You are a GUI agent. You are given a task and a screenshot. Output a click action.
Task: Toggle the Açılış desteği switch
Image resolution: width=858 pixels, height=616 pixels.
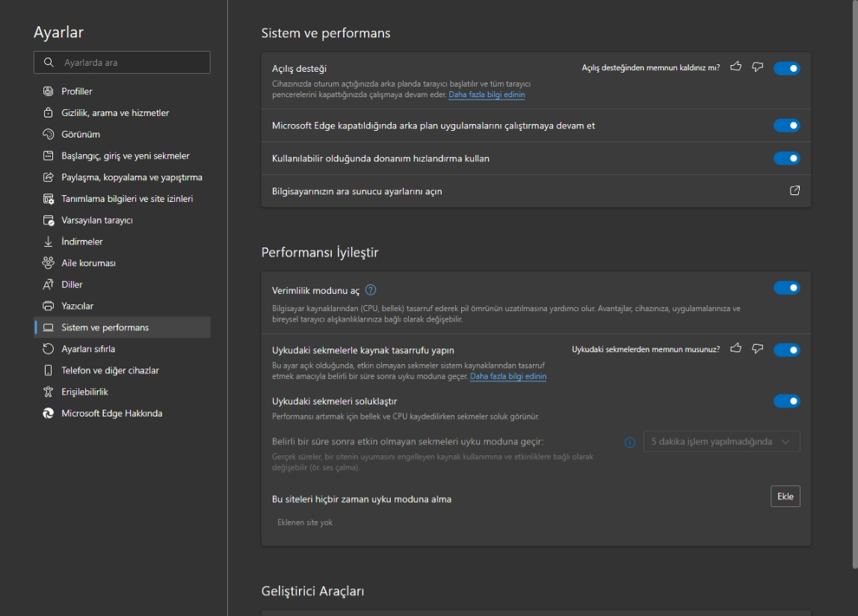(x=786, y=69)
